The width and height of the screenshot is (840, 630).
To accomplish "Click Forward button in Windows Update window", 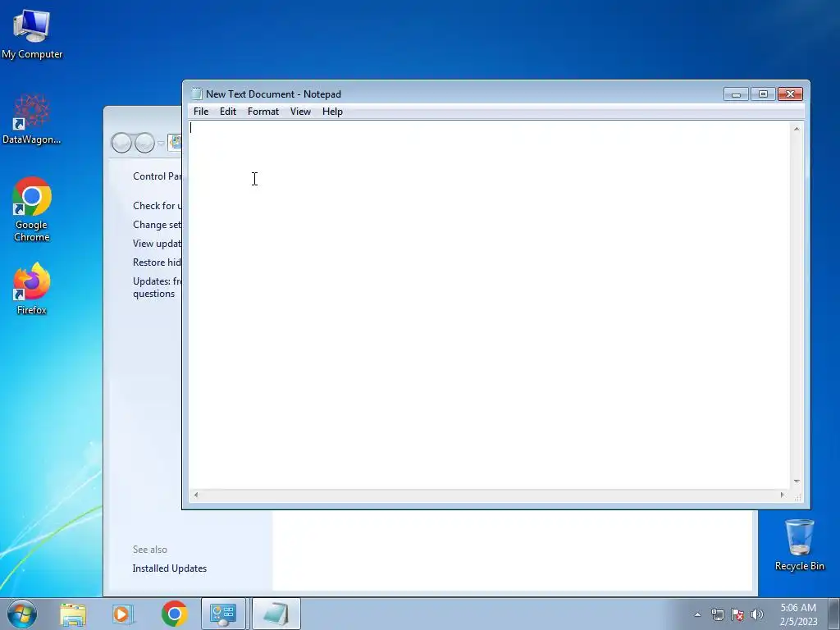I will click(144, 143).
